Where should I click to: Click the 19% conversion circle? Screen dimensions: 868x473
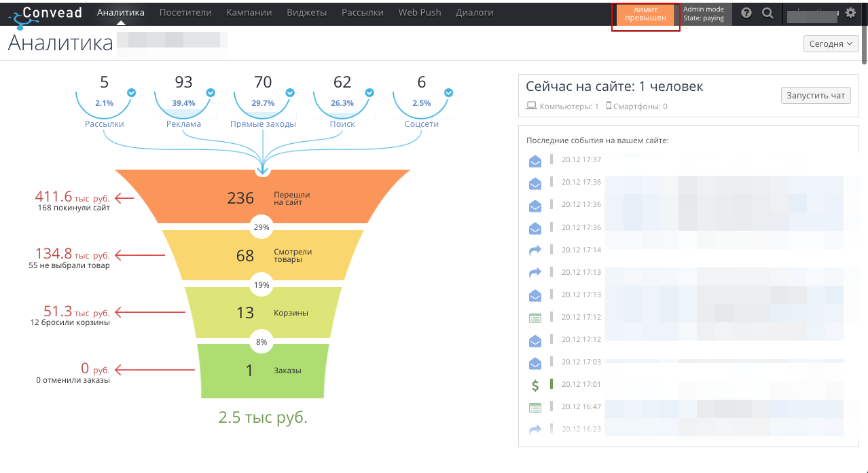tap(262, 285)
